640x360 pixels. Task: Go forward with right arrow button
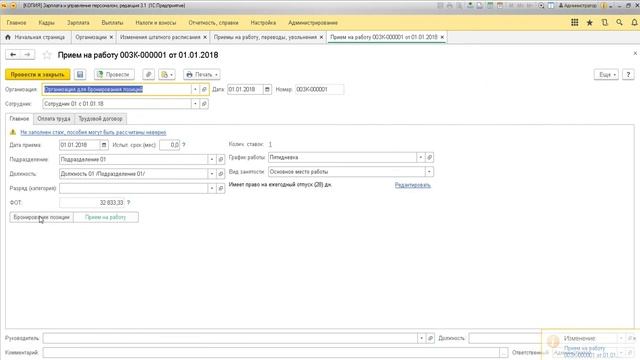click(27, 55)
